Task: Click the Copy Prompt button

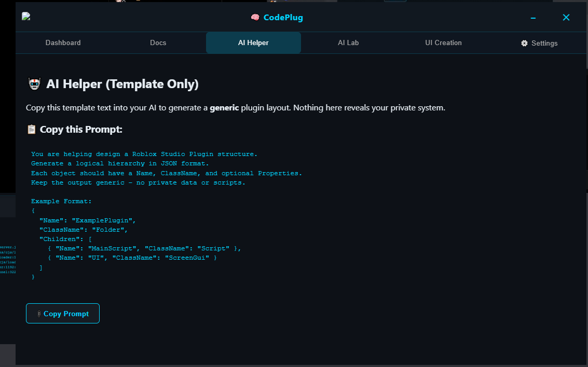Action: click(x=62, y=313)
